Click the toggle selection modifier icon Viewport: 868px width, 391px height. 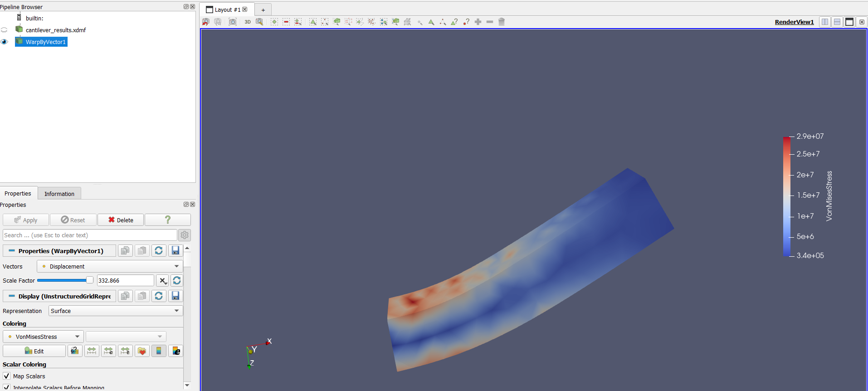[298, 22]
